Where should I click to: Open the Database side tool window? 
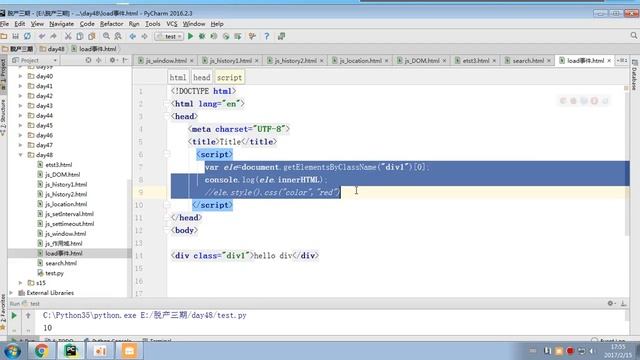(634, 76)
